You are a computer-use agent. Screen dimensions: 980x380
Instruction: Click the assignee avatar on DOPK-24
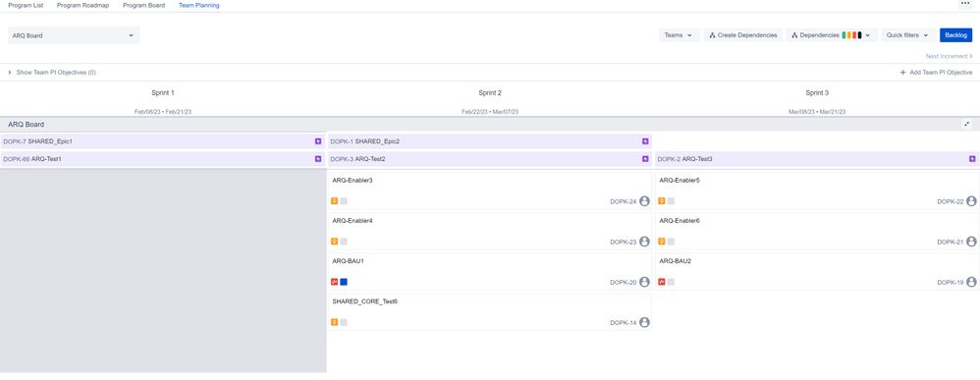point(644,201)
